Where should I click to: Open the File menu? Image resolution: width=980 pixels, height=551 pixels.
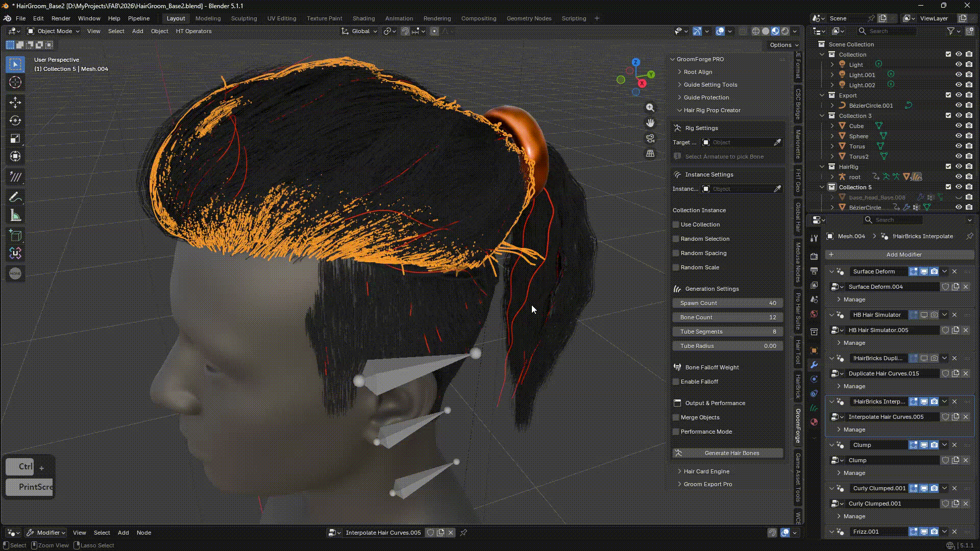coord(20,18)
